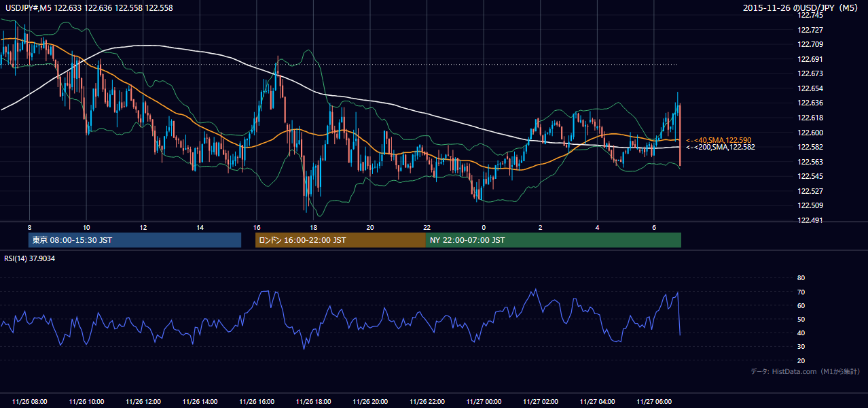Click the 11/26 20:00 bottom time label
Viewport: 868px width, 408px height.
coord(370,401)
